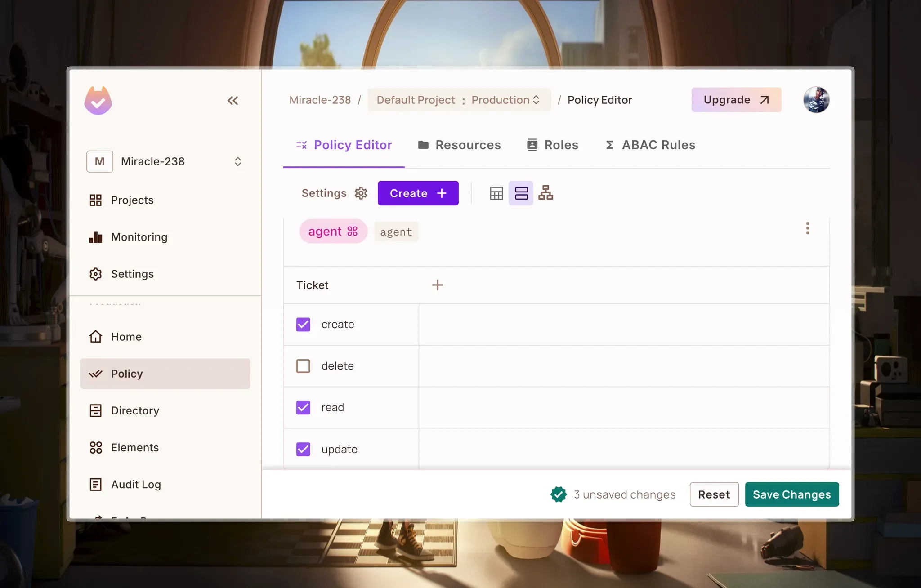Switch to hierarchy tree view icon
This screenshot has height=588, width=921.
click(545, 193)
